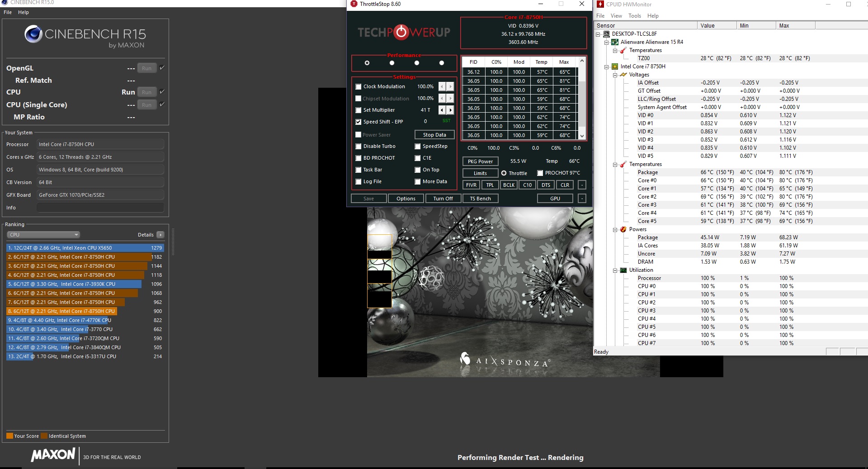Toggle the CPU (Single Core) test checkmark
This screenshot has width=868, height=469.
[162, 104]
